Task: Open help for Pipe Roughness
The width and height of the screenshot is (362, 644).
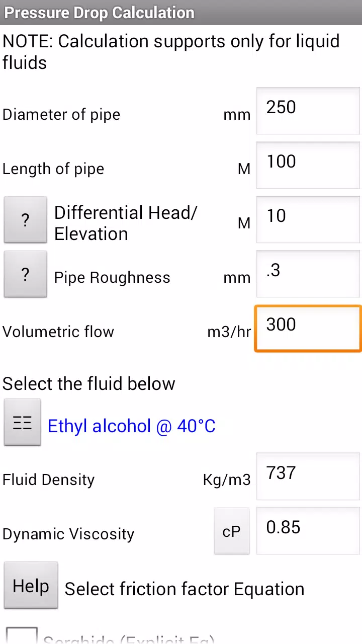Action: point(26,274)
